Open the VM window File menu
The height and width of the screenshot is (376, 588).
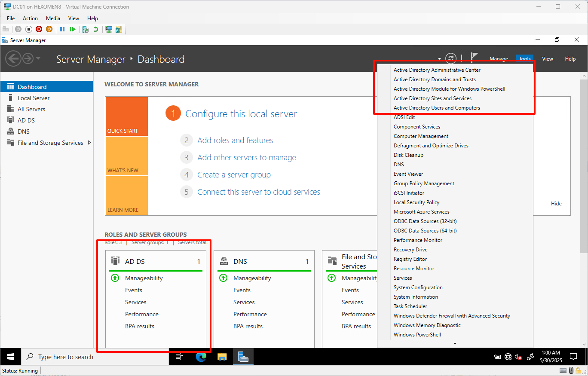click(11, 18)
